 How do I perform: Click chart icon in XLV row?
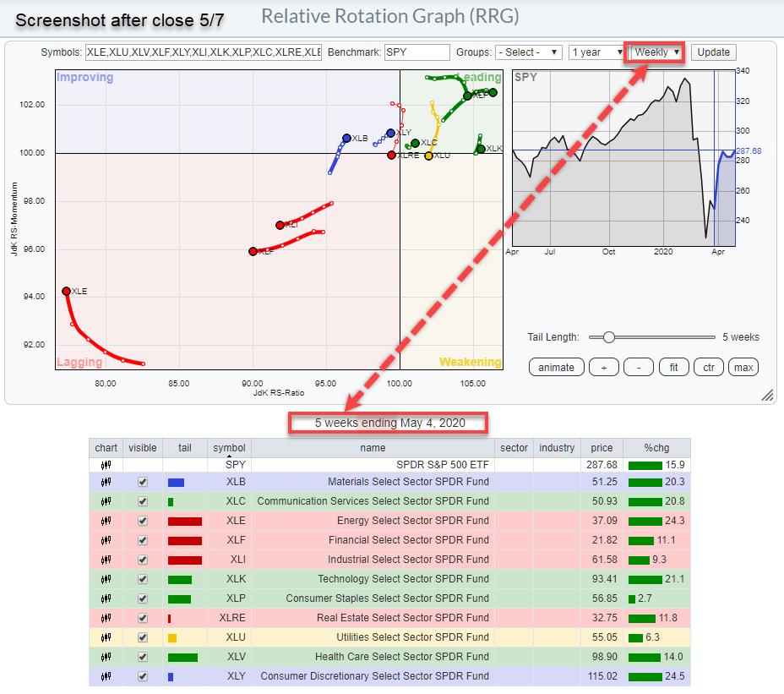(106, 657)
